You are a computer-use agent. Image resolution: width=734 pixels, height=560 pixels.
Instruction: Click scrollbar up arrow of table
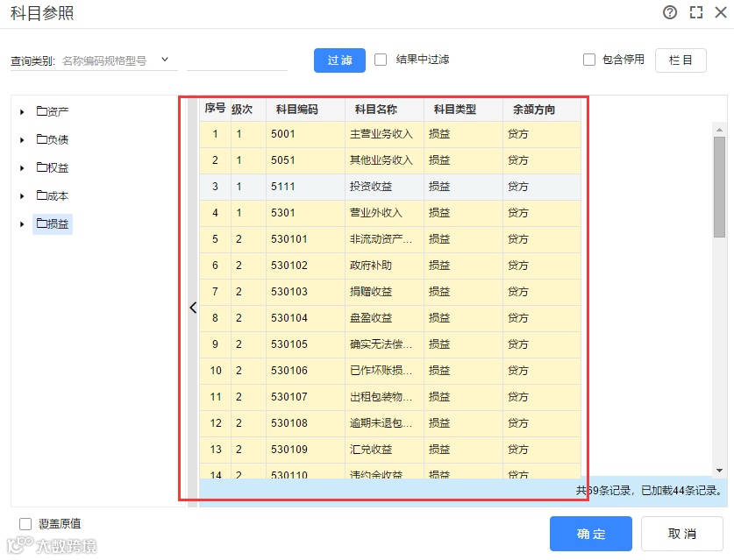tap(719, 129)
